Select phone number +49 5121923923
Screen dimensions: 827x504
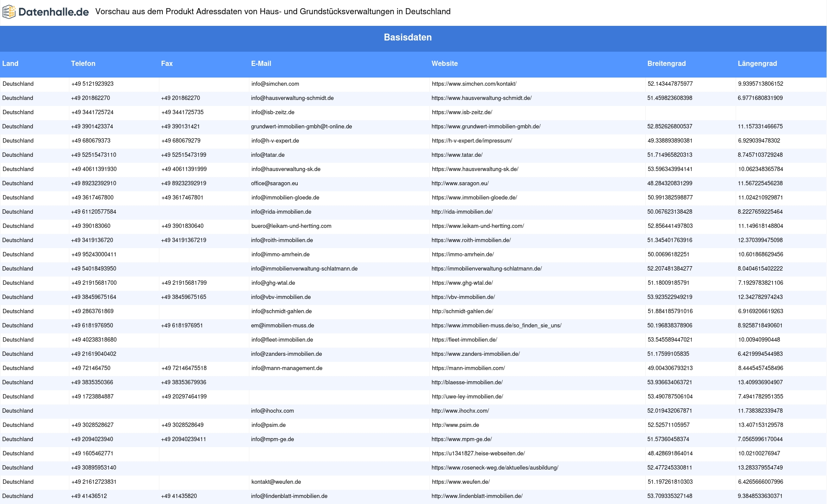pos(93,84)
